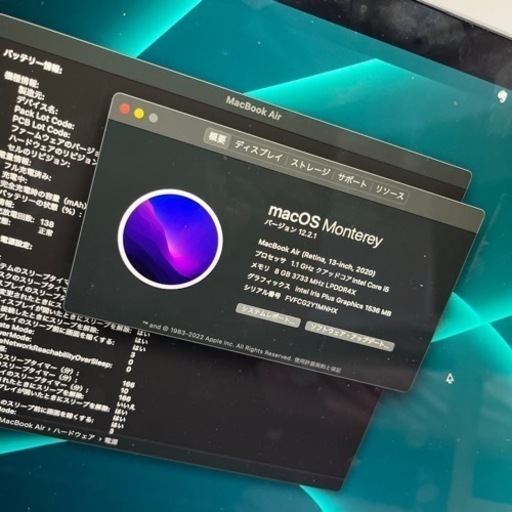The height and width of the screenshot is (512, 512).
Task: Click the フル充電済み row in system report
Action: pos(27,171)
